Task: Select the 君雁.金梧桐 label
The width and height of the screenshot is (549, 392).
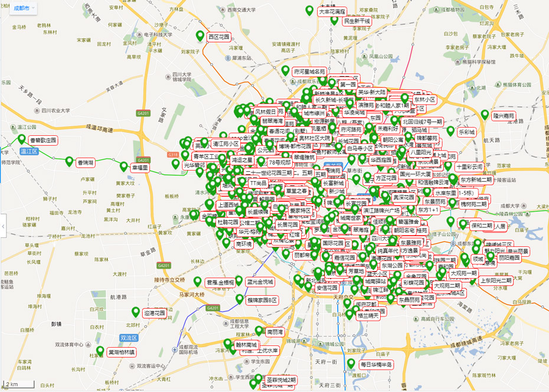Action: (x=220, y=283)
